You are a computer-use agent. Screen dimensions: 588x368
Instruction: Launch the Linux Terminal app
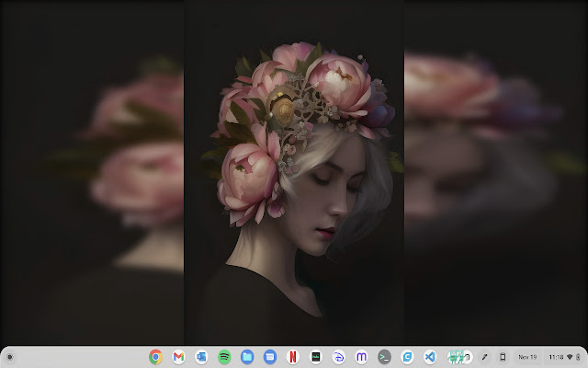point(384,357)
